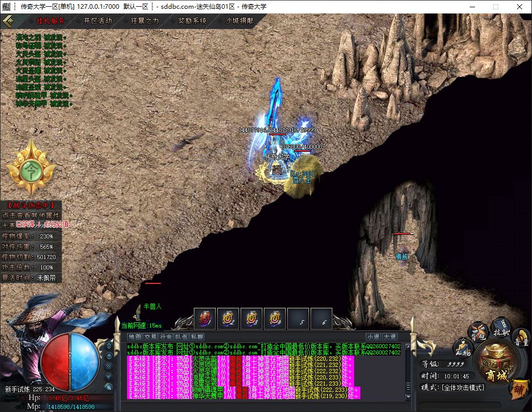Click the chat scrollbar down arrow
Viewport: 532px width, 412px height.
pyautogui.click(x=408, y=396)
